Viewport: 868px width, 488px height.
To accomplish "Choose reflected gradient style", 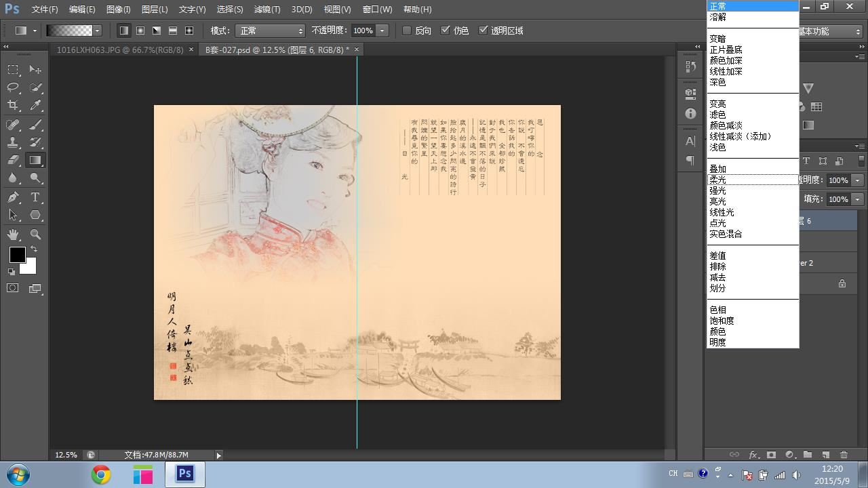I will 172,30.
